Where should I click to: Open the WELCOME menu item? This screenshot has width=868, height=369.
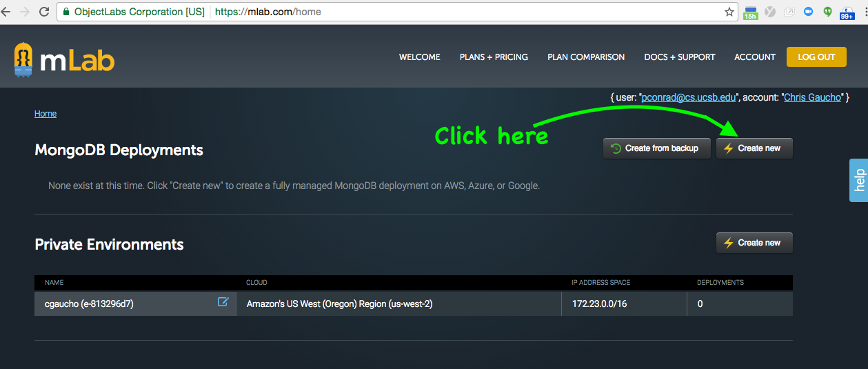click(x=419, y=57)
